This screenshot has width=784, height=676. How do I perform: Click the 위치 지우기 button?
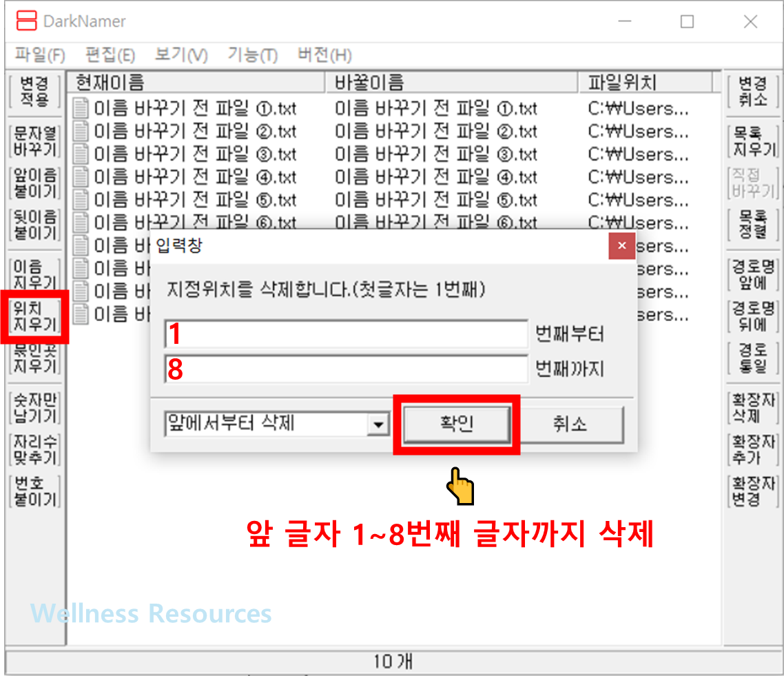click(x=34, y=316)
